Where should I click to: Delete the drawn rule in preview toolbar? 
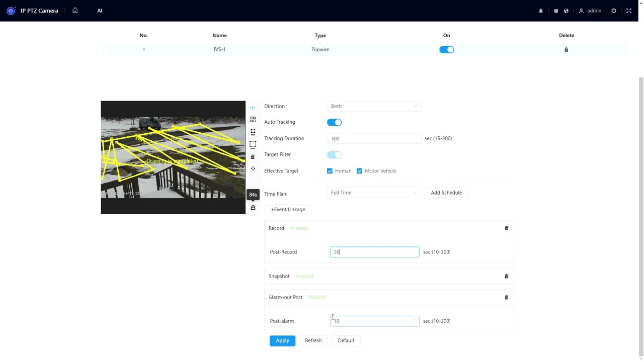coord(253,157)
